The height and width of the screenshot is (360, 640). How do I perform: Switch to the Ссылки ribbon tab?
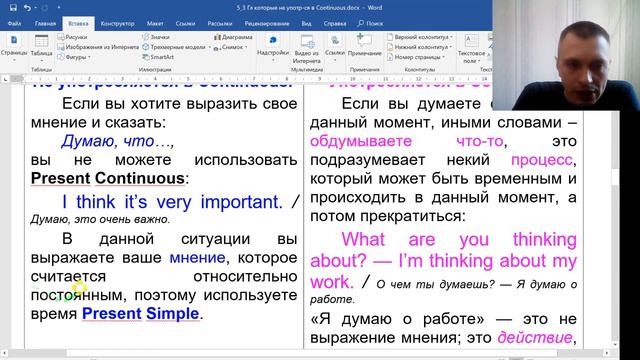tap(185, 24)
